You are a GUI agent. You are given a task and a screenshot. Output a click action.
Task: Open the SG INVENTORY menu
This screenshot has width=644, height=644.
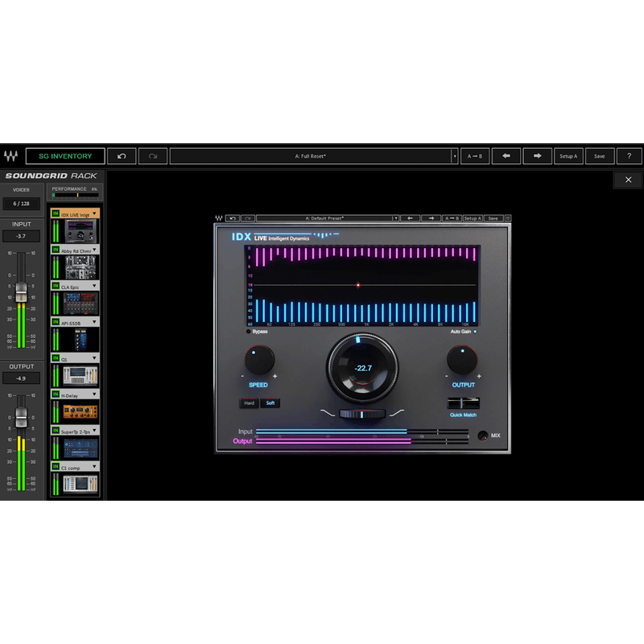(64, 156)
